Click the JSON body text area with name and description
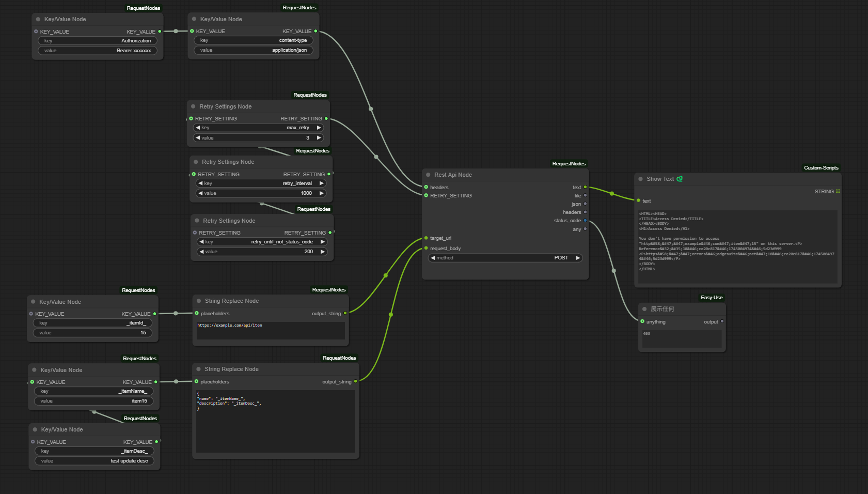Image resolution: width=868 pixels, height=494 pixels. [x=275, y=421]
